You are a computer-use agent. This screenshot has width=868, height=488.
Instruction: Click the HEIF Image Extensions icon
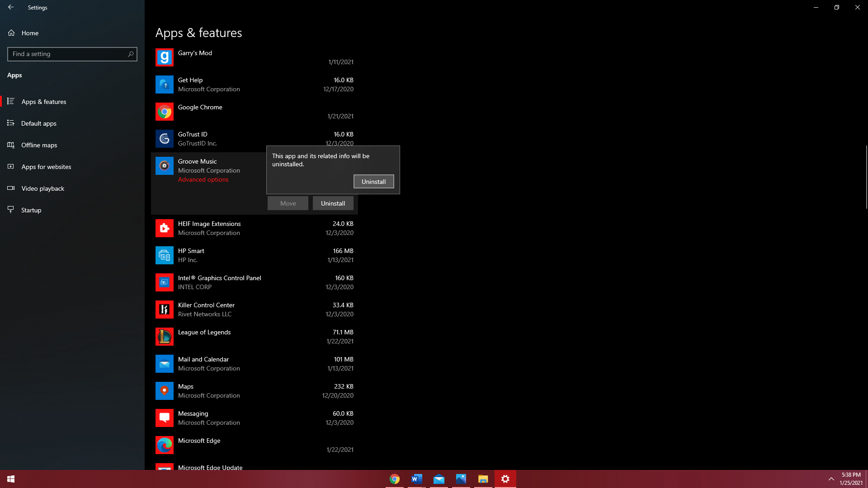pyautogui.click(x=164, y=228)
